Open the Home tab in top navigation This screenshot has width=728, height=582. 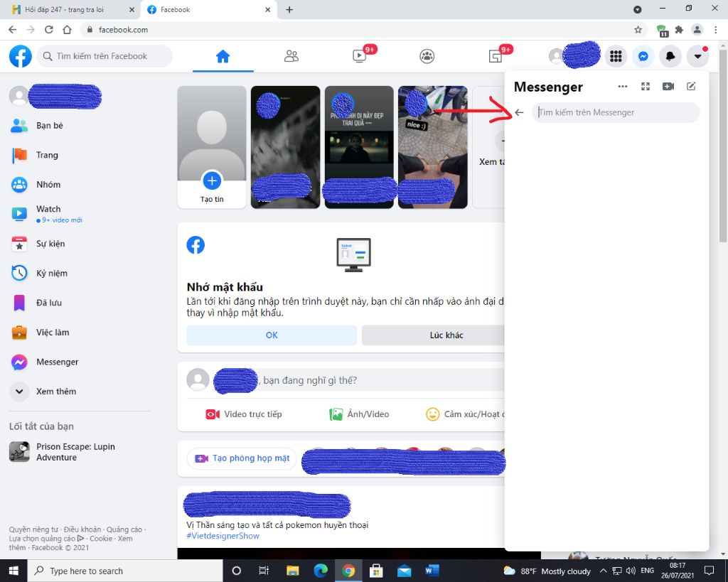(x=223, y=56)
